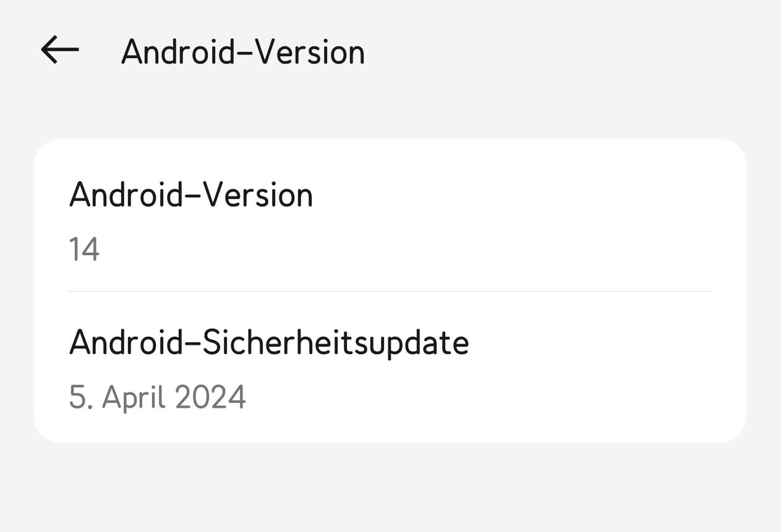Viewport: 781px width, 532px height.
Task: Click the word "April" in the date
Action: [134, 397]
